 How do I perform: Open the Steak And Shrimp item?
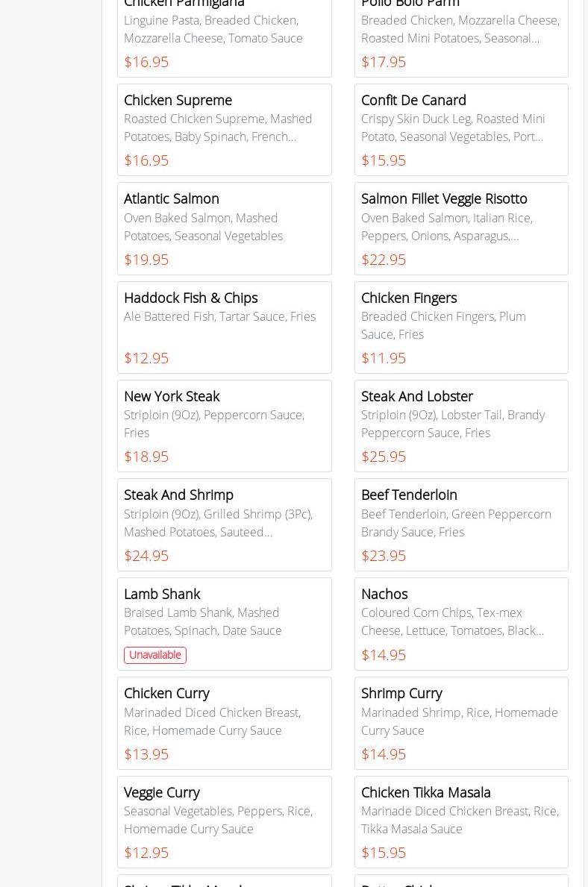coord(224,524)
